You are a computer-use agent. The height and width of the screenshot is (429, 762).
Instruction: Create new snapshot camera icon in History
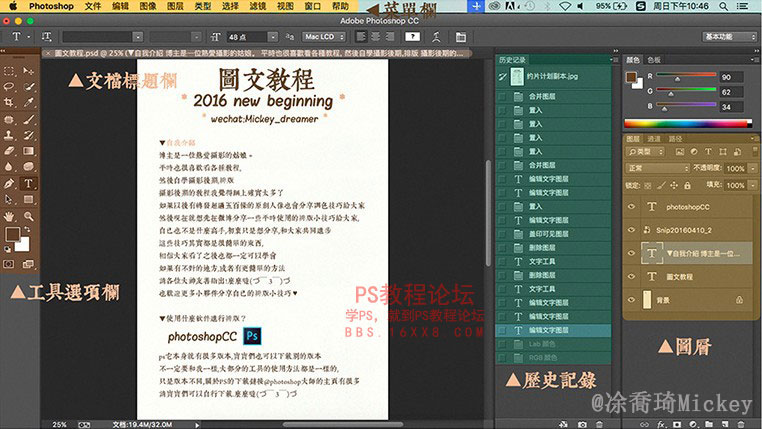click(582, 424)
